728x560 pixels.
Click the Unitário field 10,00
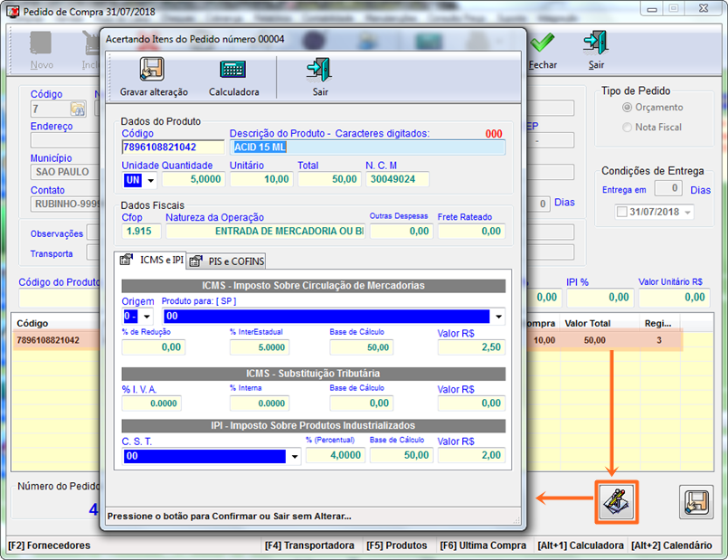[x=261, y=179]
